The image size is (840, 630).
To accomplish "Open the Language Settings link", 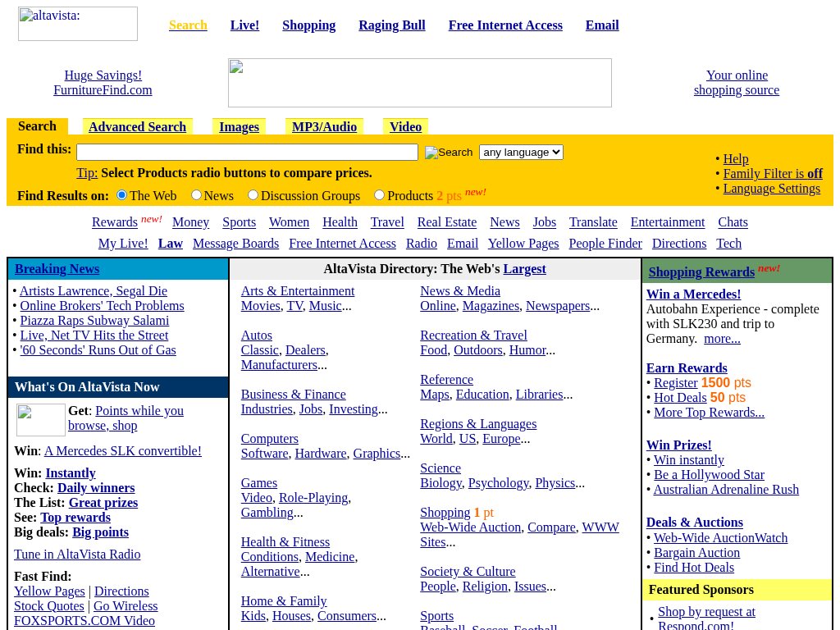I will click(x=771, y=189).
